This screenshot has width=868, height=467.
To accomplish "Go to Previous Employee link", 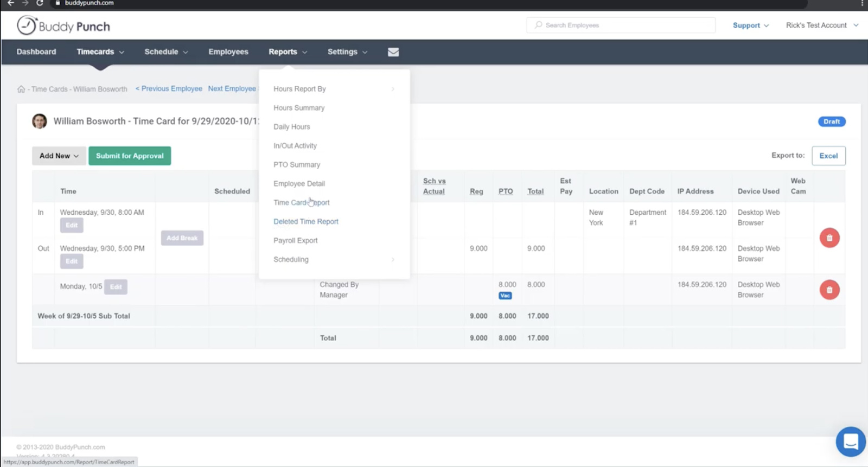I will [169, 89].
